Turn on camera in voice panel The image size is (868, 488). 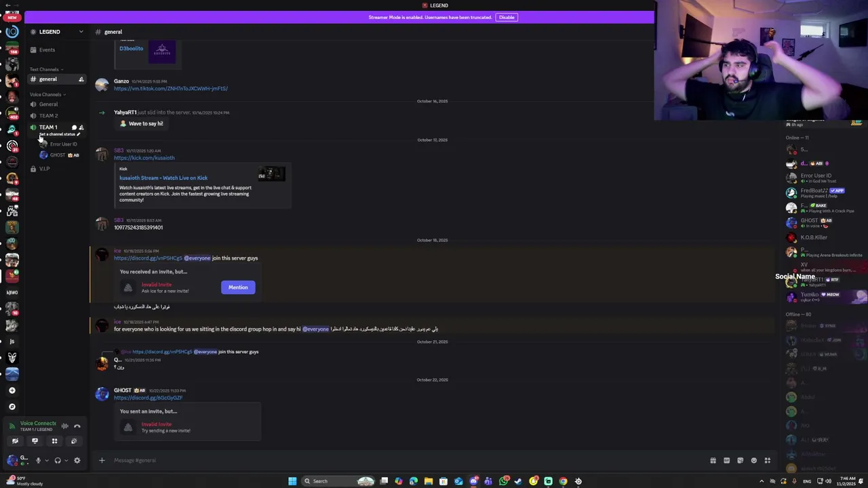point(15,441)
